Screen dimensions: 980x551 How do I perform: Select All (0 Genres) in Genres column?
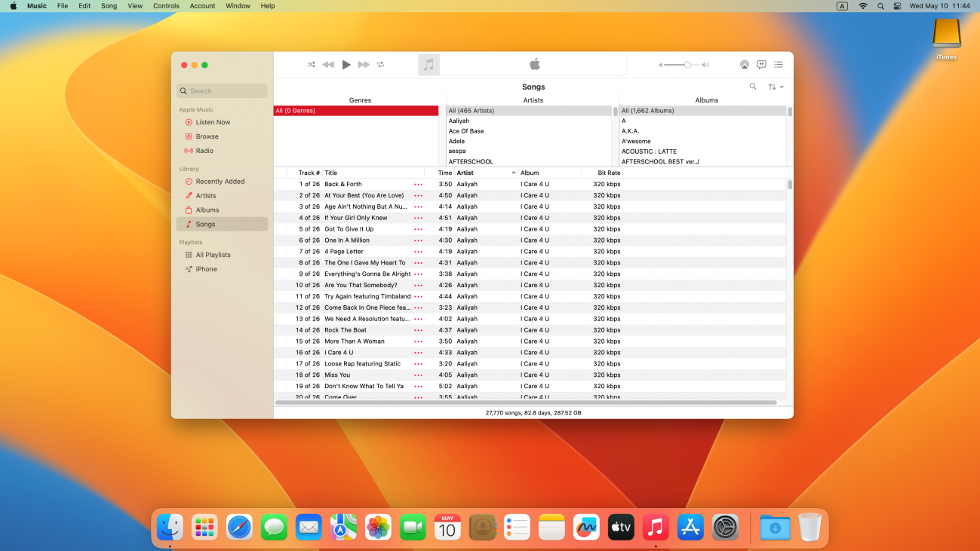click(356, 111)
